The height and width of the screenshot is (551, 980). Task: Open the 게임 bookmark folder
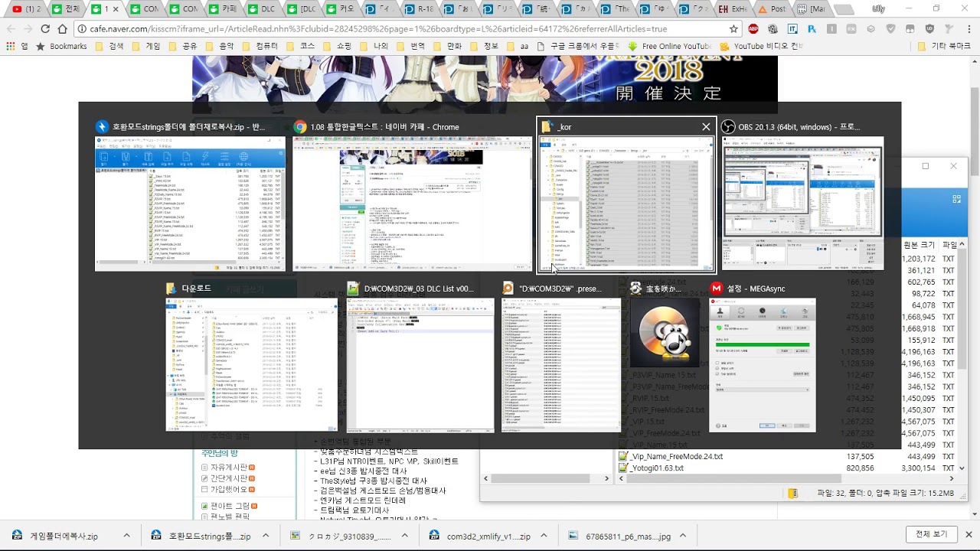pos(146,46)
